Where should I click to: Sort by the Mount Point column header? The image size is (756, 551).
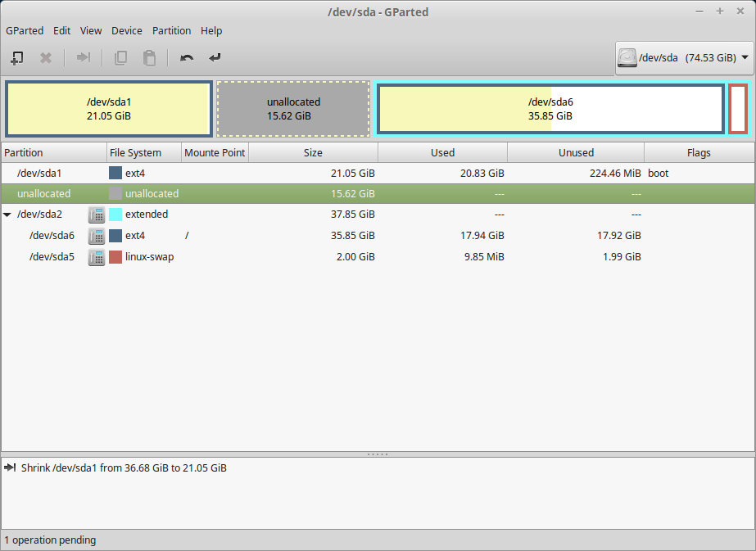pos(215,153)
